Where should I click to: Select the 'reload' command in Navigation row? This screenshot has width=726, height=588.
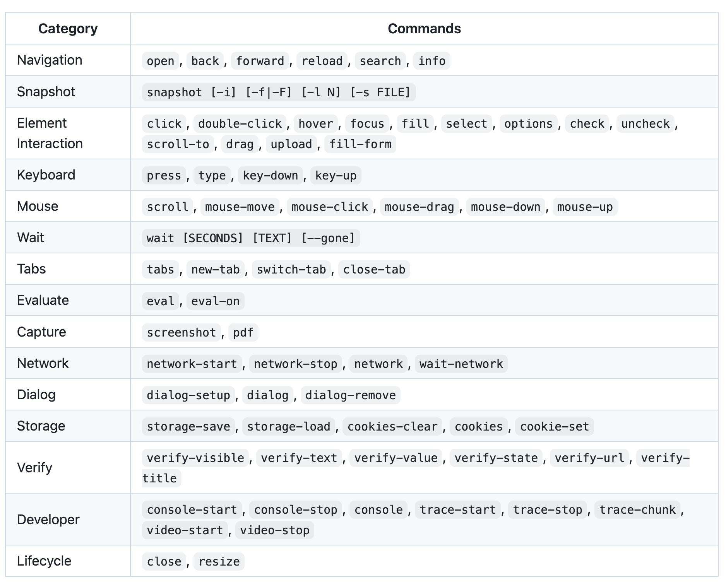[x=322, y=61]
